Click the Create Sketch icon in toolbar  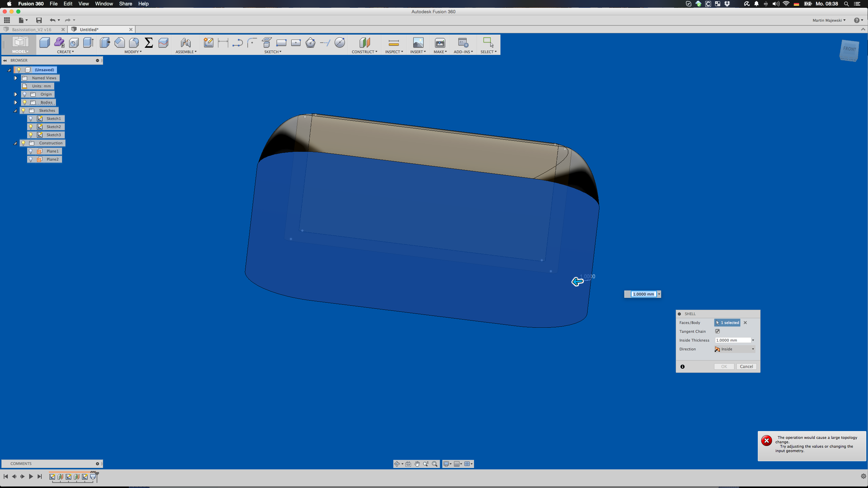coord(208,43)
